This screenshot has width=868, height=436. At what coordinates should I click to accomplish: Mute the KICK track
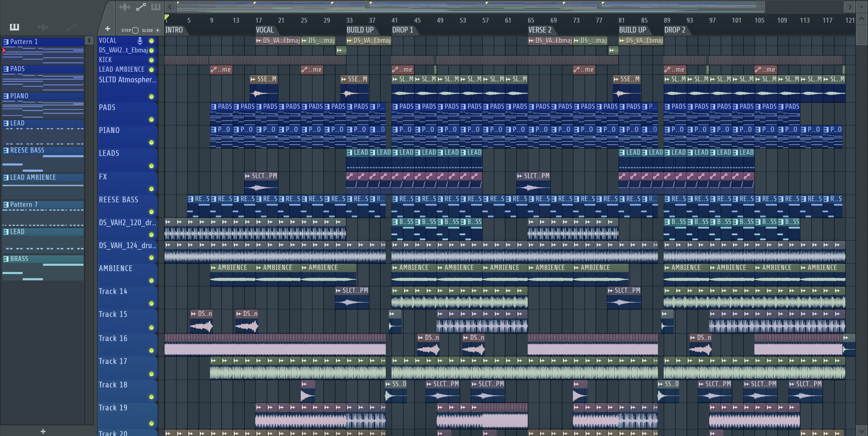pos(152,60)
